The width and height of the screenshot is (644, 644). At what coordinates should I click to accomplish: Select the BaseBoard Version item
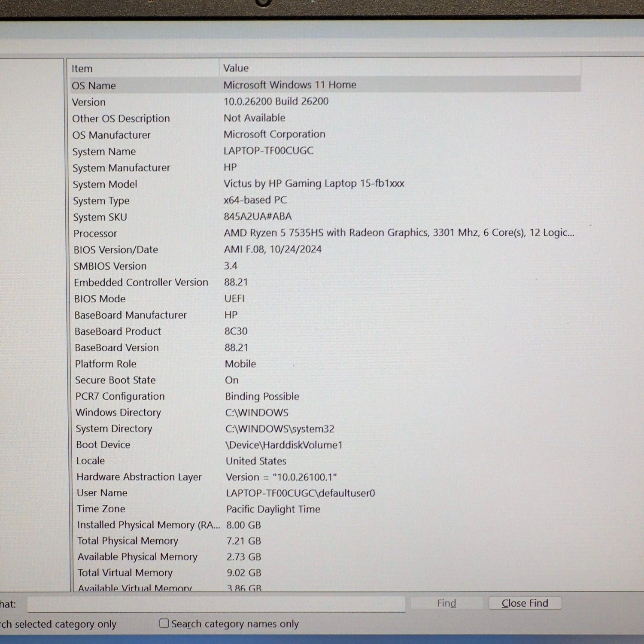117,348
